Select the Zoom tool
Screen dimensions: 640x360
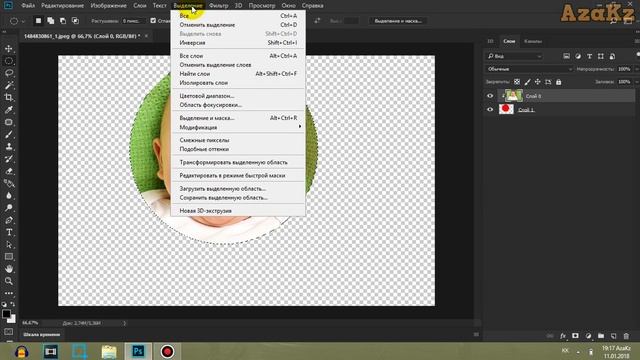coord(9,281)
